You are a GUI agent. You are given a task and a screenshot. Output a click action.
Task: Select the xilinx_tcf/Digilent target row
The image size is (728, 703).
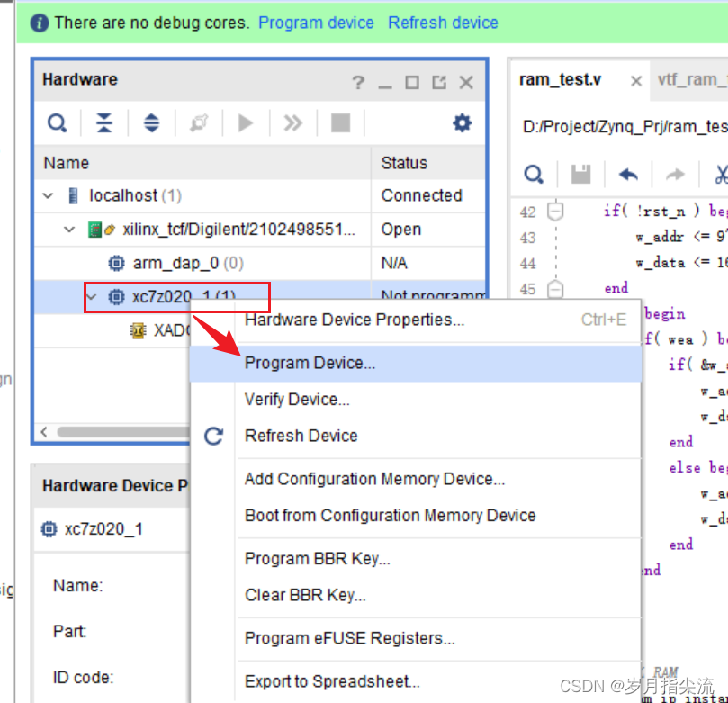[260, 230]
